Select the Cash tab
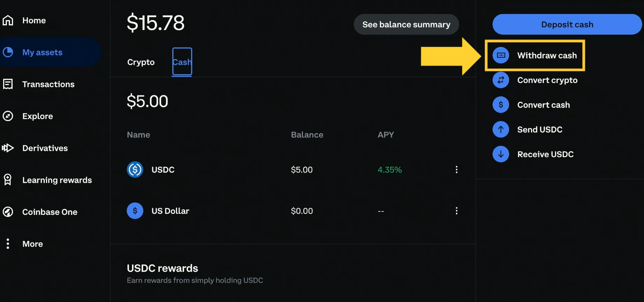The height and width of the screenshot is (302, 644). click(182, 62)
